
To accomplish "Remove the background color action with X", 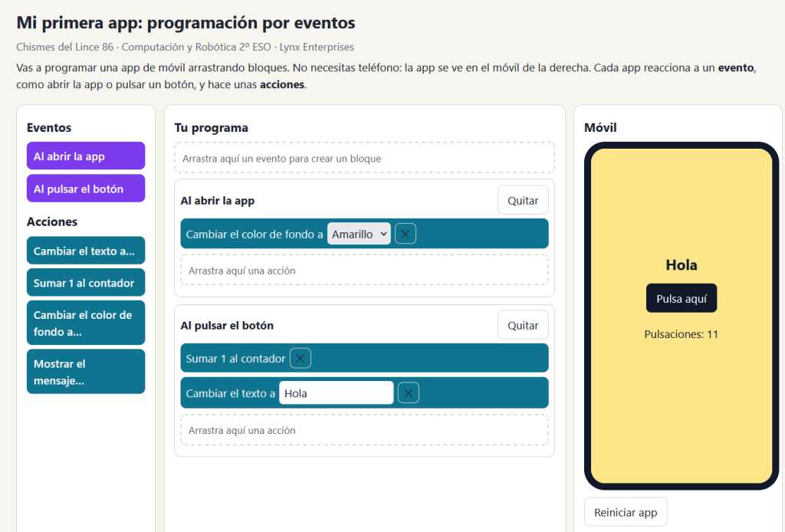I will click(405, 234).
